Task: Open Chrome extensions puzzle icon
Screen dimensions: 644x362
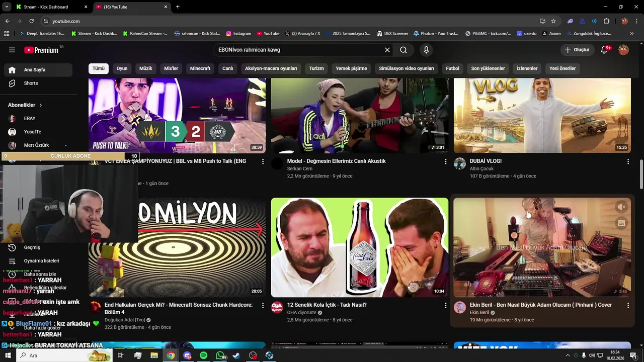Action: pyautogui.click(x=606, y=21)
